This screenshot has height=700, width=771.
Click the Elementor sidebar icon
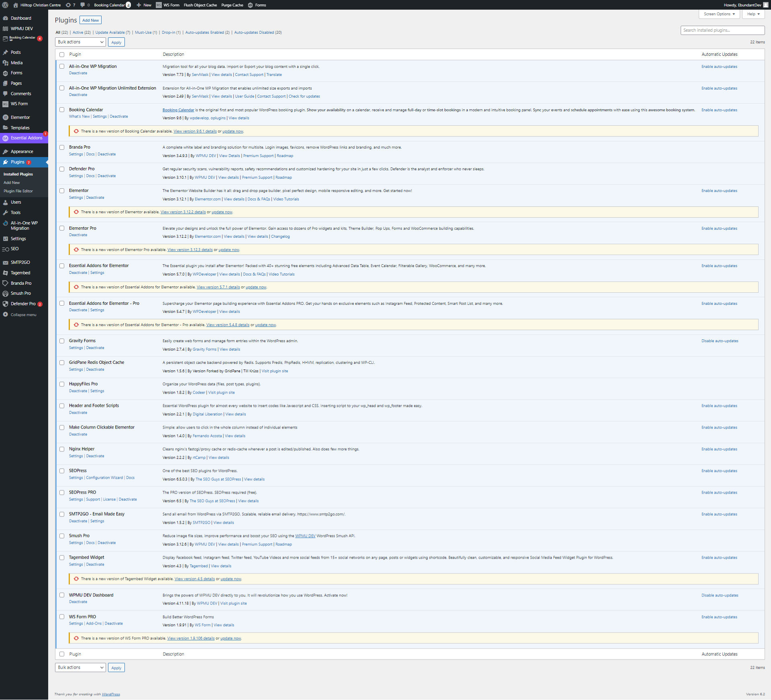(5, 117)
